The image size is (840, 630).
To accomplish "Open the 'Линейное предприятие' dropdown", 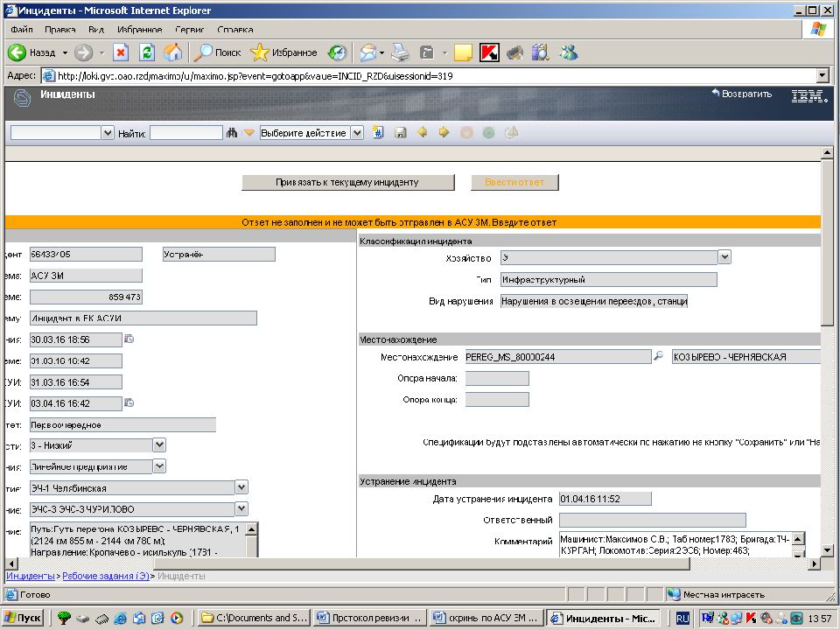I will coord(159,466).
